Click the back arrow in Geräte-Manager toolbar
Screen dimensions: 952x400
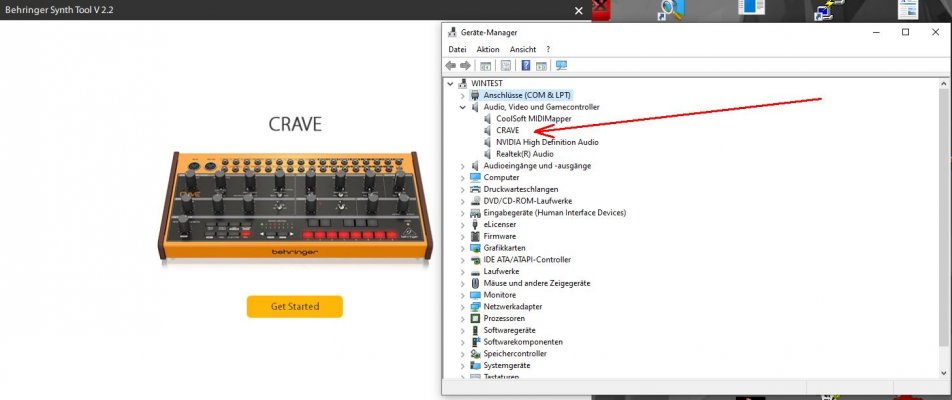450,66
